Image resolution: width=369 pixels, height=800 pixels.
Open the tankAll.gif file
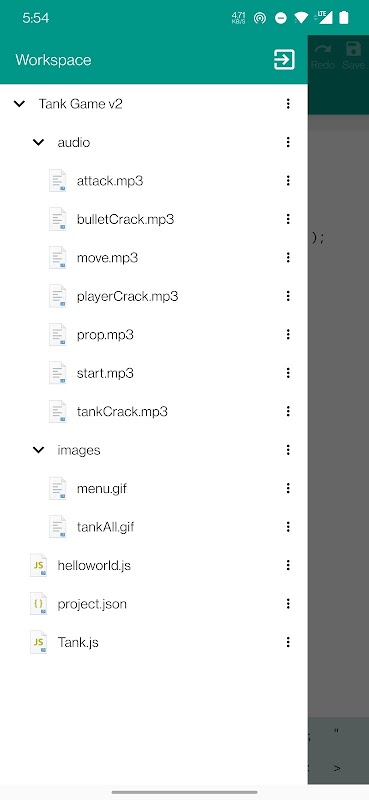click(x=105, y=527)
